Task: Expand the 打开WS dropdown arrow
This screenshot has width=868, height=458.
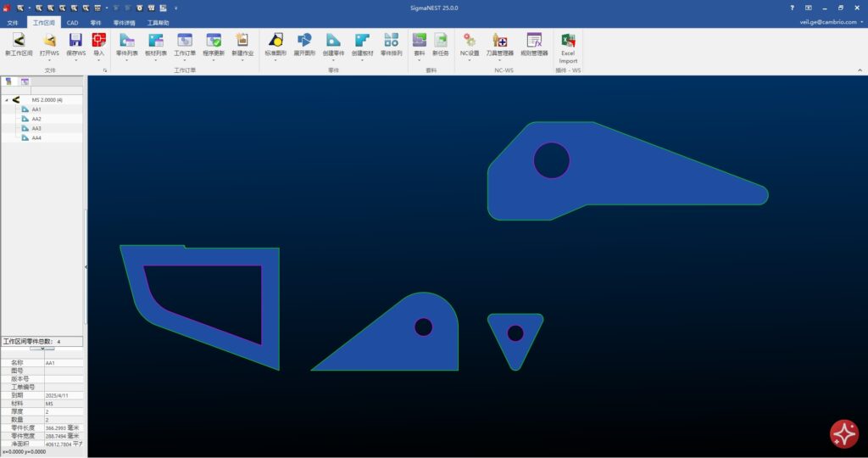Action: click(x=49, y=60)
